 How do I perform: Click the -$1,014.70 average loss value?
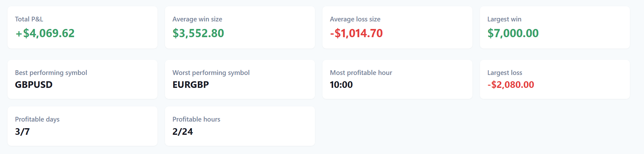[x=356, y=33]
